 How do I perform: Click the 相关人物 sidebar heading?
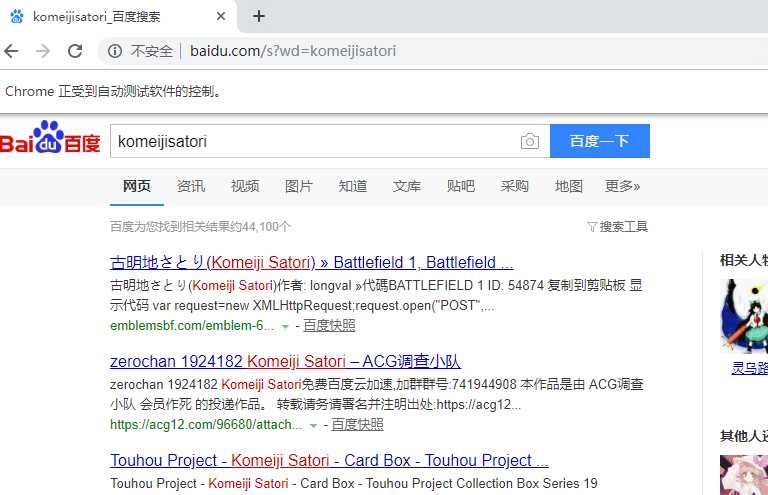tap(744, 260)
